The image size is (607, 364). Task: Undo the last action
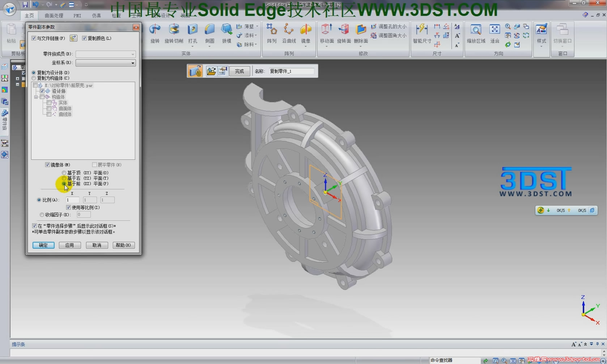point(35,4)
